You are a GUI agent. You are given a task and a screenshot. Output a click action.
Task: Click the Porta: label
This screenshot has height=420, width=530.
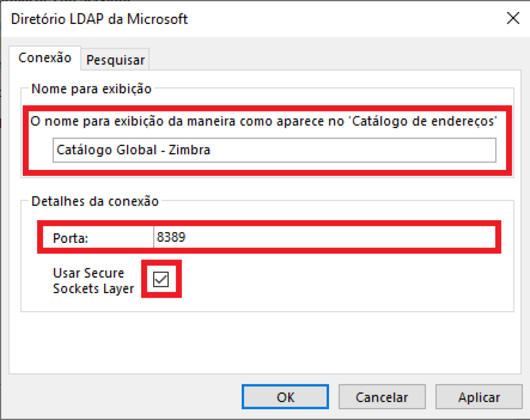[70, 238]
